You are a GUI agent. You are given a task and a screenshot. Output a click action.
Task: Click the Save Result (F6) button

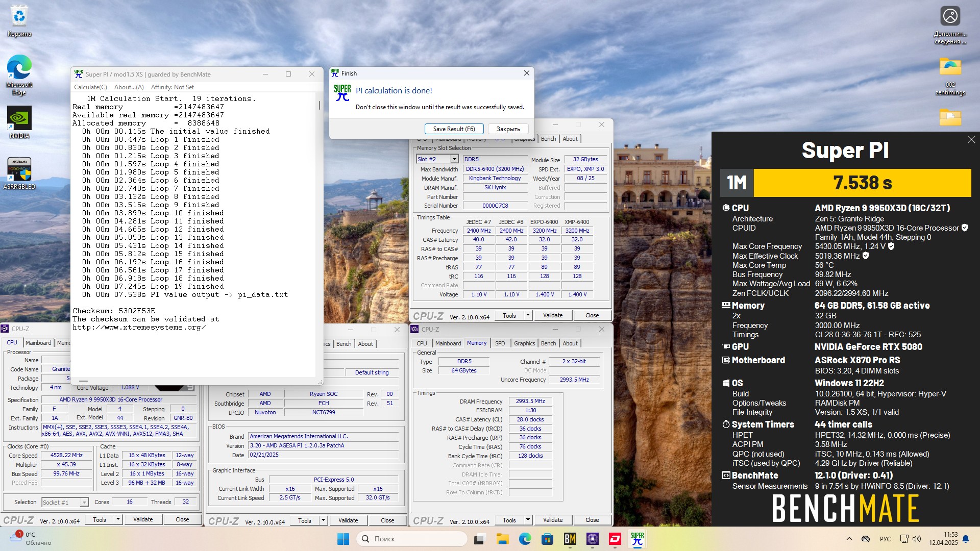point(454,129)
